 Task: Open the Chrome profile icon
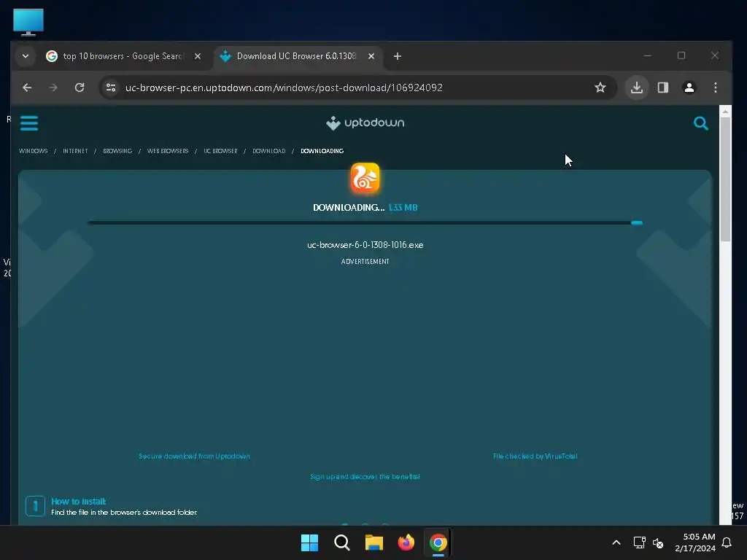(x=689, y=87)
